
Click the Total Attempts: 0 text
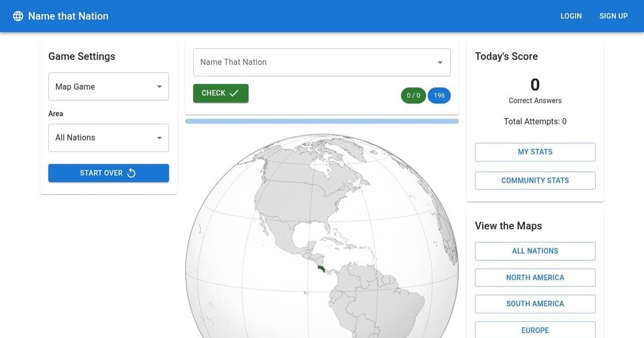(x=535, y=121)
